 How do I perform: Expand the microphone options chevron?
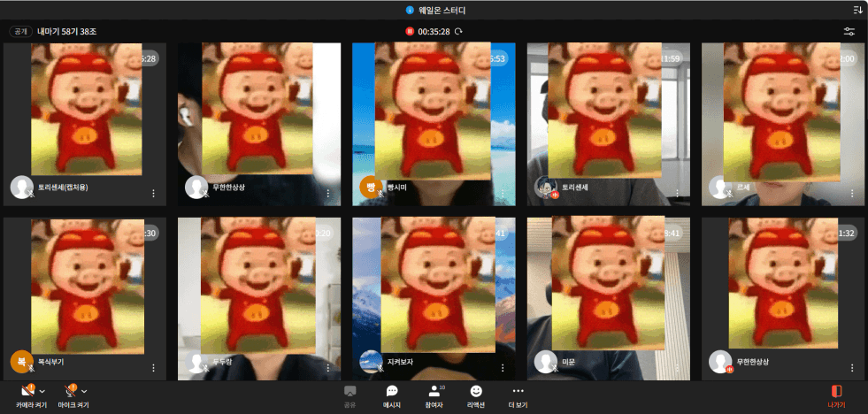(x=85, y=391)
